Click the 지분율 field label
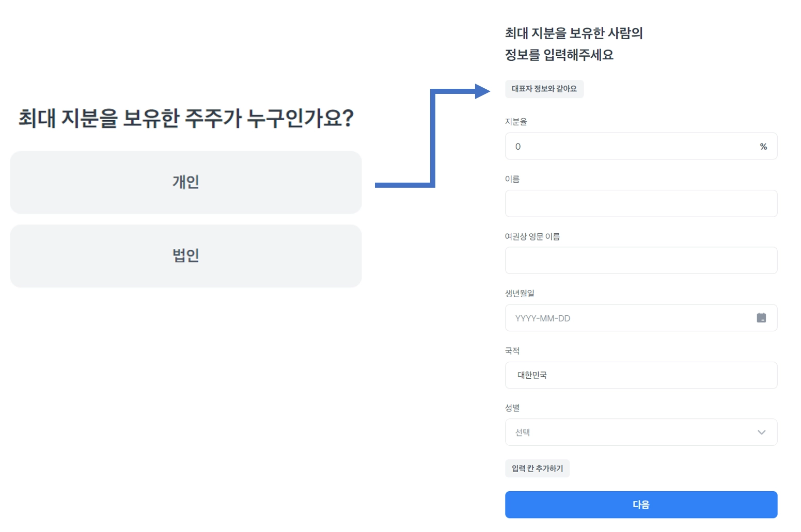Screen dimensions: 801x532 (516, 122)
